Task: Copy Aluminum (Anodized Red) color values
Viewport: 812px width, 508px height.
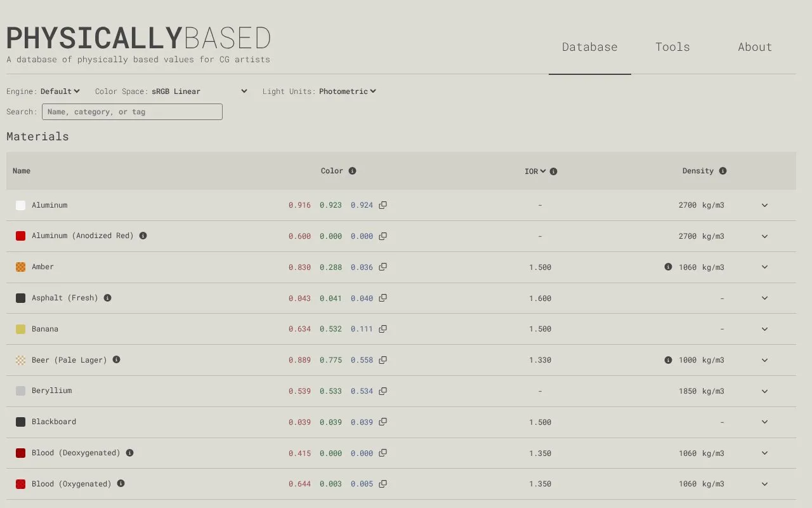Action: [x=383, y=236]
